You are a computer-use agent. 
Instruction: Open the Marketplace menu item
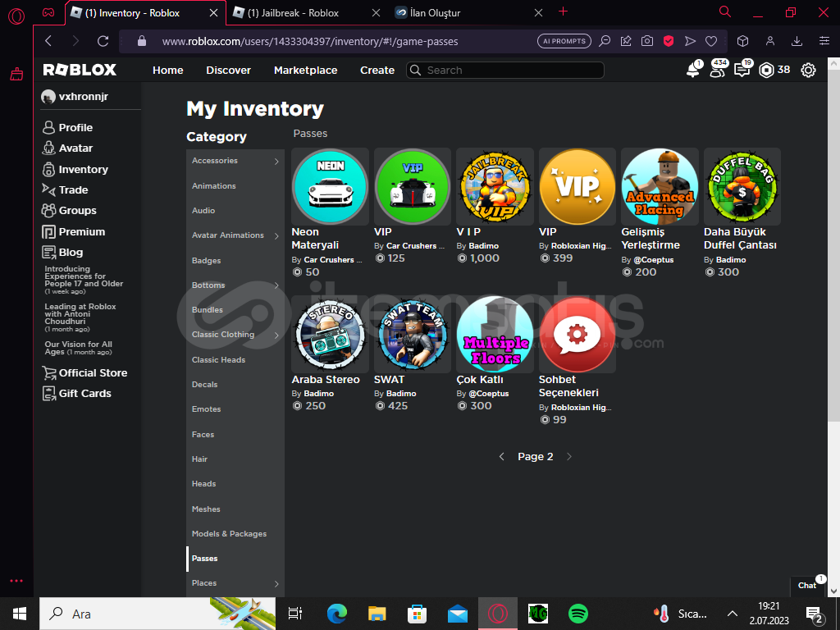point(305,71)
